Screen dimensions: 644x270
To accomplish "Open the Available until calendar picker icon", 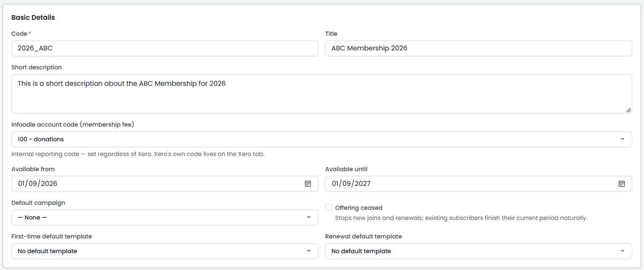I will tap(622, 184).
